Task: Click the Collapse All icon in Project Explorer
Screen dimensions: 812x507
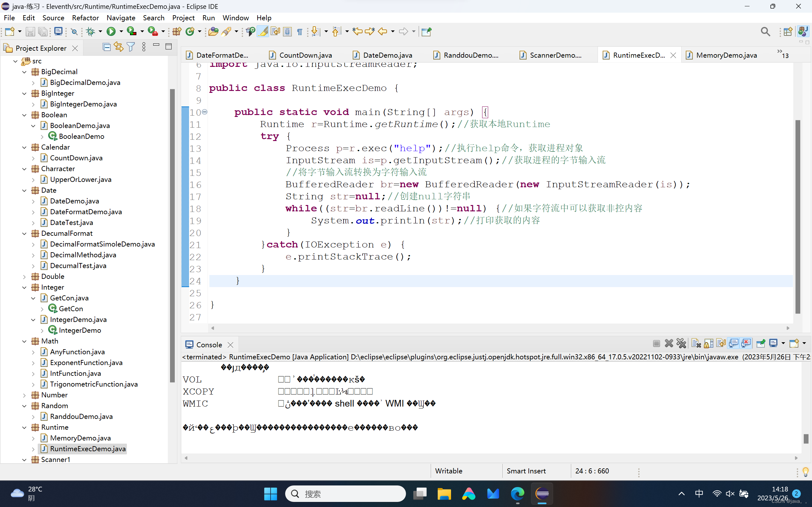Action: point(107,47)
